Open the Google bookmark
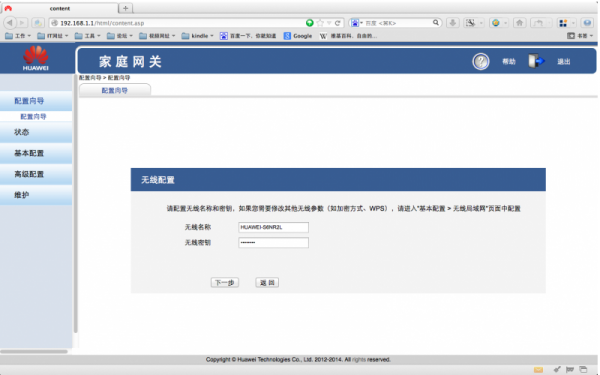The height and width of the screenshot is (375, 600). (298, 36)
